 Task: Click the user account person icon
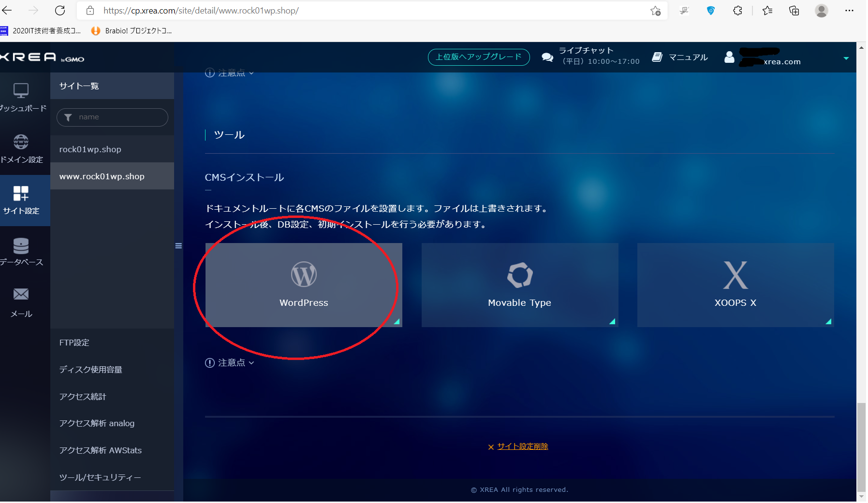coord(729,57)
